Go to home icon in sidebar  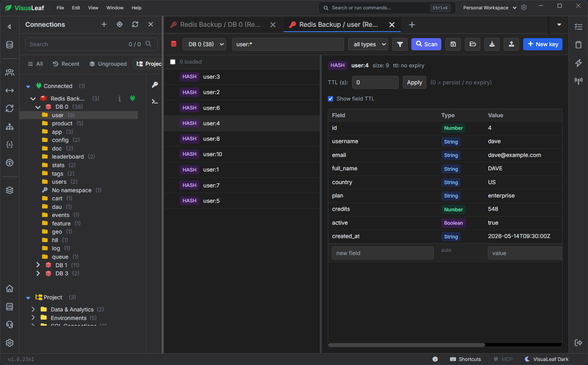(x=9, y=288)
